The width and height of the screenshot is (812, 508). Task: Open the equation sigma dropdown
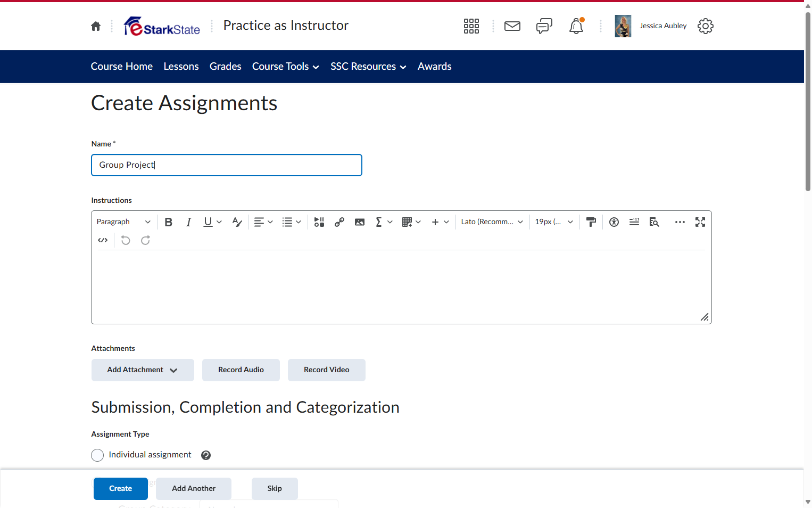point(384,222)
